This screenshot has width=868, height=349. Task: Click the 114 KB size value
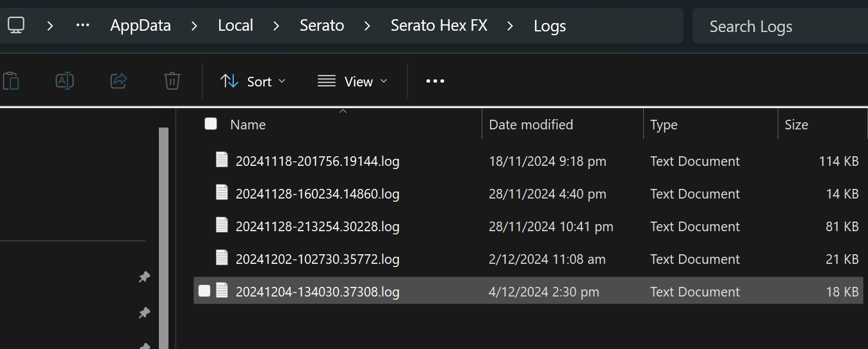coord(839,161)
